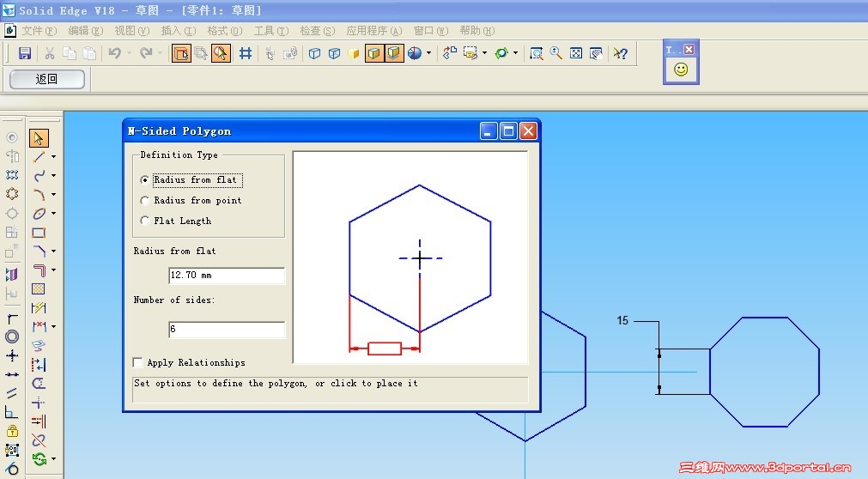Open the 窗口(W) menu

[431, 31]
